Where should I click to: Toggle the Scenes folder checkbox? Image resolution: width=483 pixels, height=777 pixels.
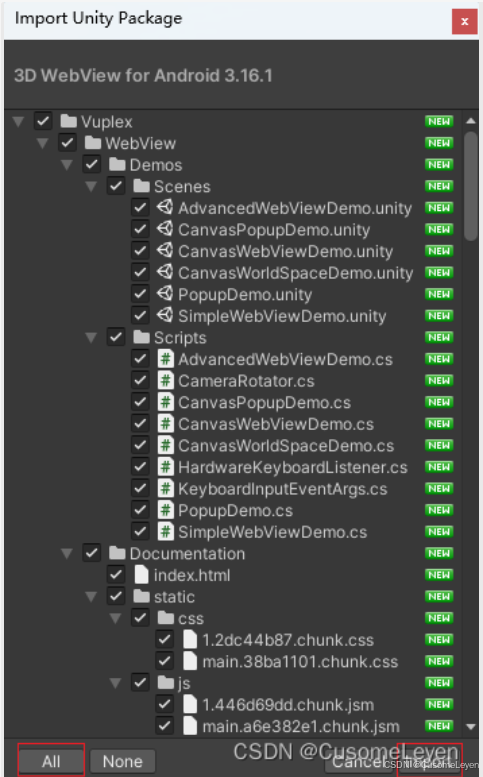pos(116,186)
